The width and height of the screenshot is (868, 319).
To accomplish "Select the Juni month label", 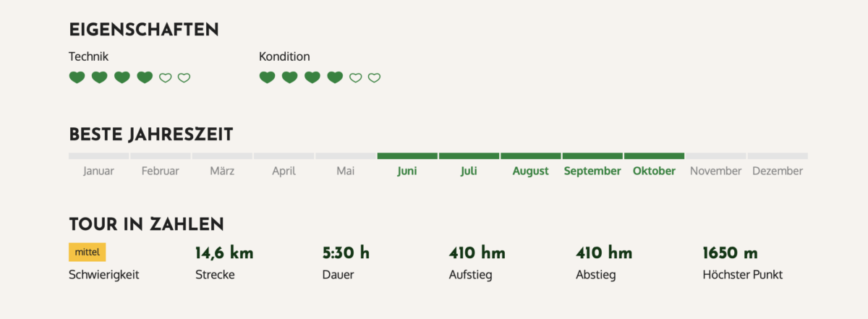I will point(407,171).
